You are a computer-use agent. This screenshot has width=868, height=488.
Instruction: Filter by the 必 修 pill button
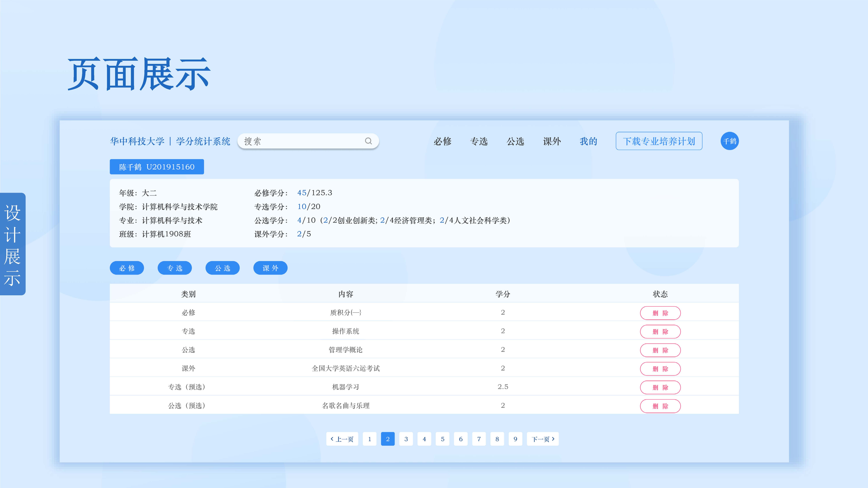127,268
